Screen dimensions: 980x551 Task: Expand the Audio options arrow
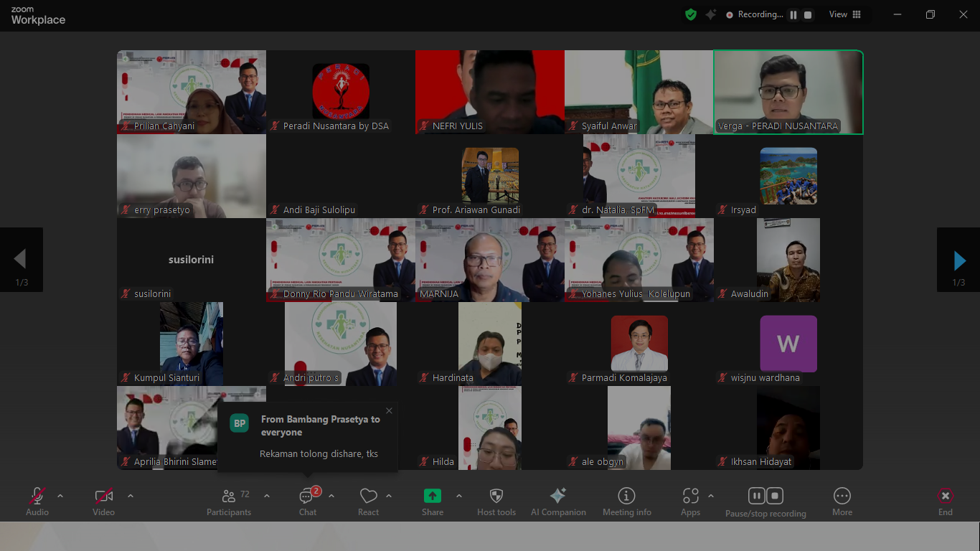click(60, 496)
